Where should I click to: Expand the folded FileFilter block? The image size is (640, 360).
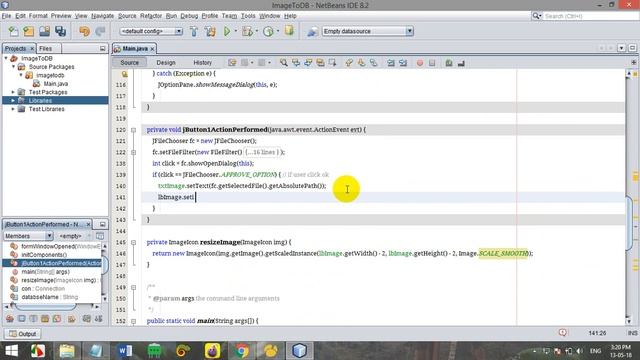click(x=133, y=152)
